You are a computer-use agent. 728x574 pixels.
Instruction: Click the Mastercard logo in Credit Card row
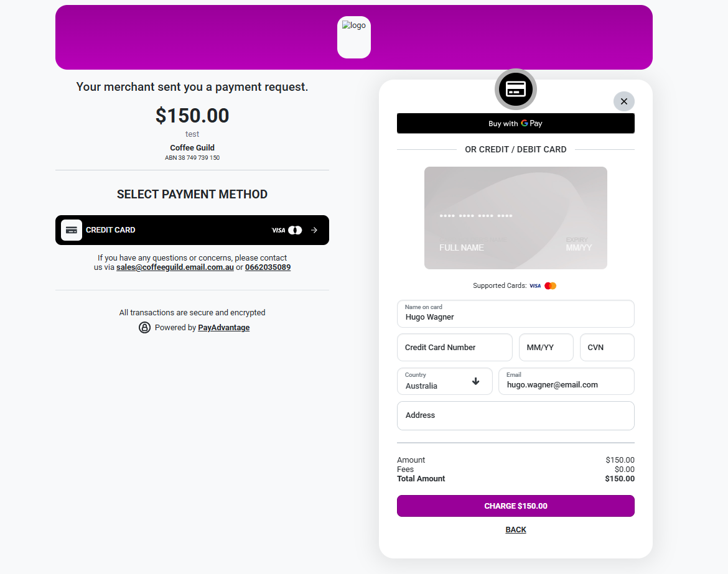(295, 230)
